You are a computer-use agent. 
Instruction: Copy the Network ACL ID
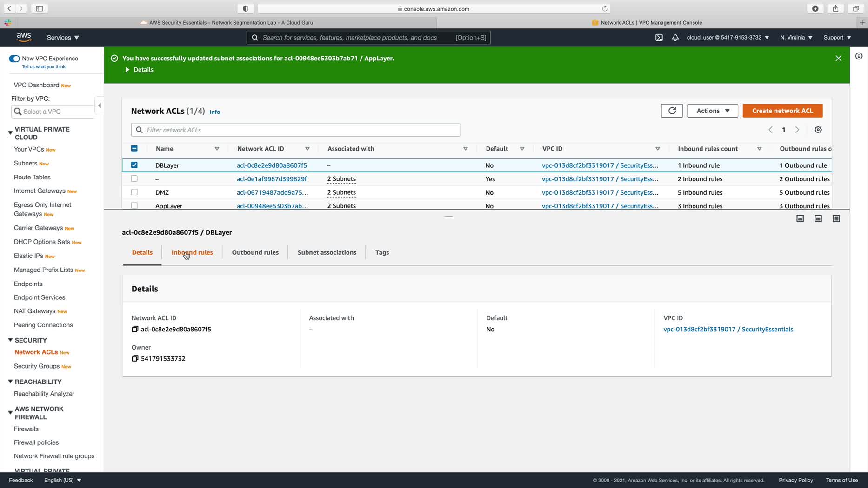(135, 329)
